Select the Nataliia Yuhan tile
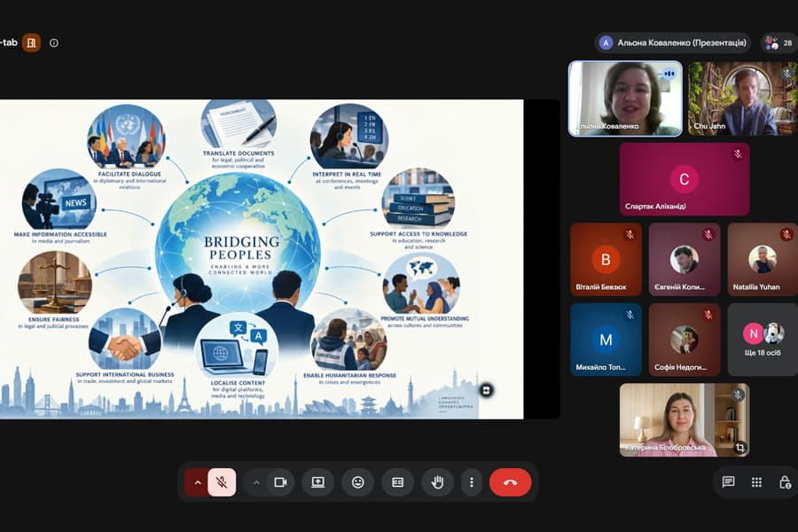The width and height of the screenshot is (798, 532). coord(763,259)
